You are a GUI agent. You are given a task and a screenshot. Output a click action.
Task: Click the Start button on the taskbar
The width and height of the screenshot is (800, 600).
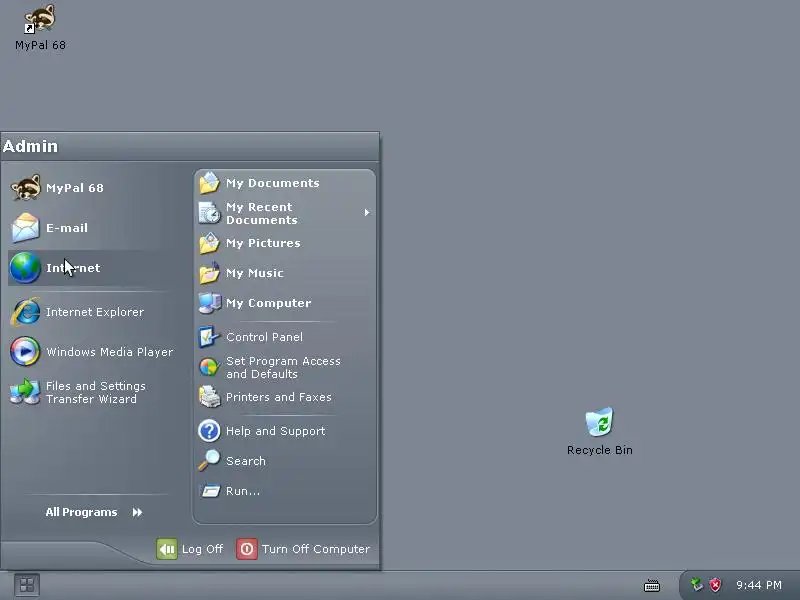(x=27, y=585)
